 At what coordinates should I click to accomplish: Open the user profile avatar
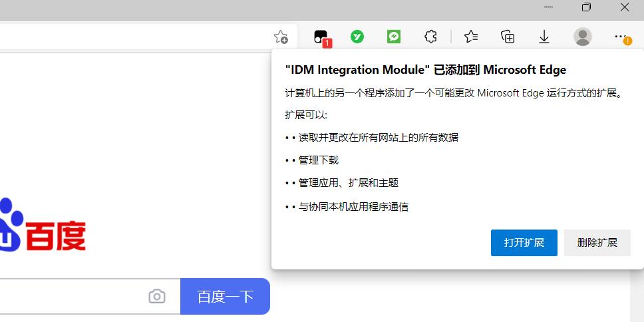tap(582, 37)
